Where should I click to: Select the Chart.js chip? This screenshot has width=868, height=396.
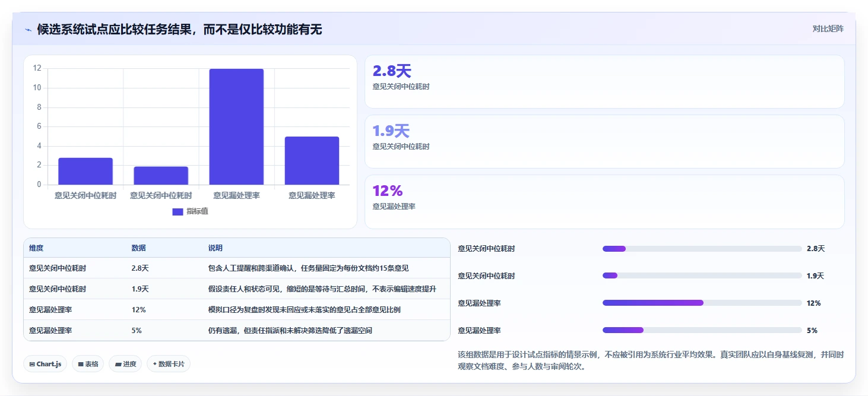pyautogui.click(x=45, y=364)
